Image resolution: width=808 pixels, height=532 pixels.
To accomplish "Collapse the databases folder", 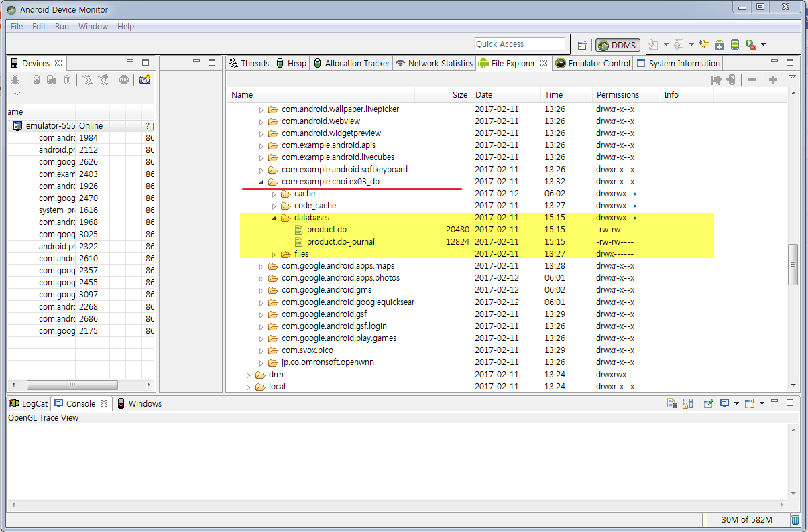I will point(274,218).
